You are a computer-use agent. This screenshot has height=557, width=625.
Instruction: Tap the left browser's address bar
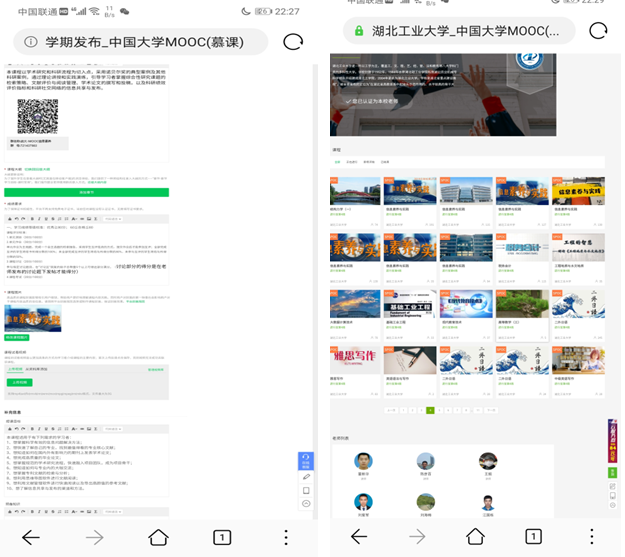pyautogui.click(x=141, y=42)
